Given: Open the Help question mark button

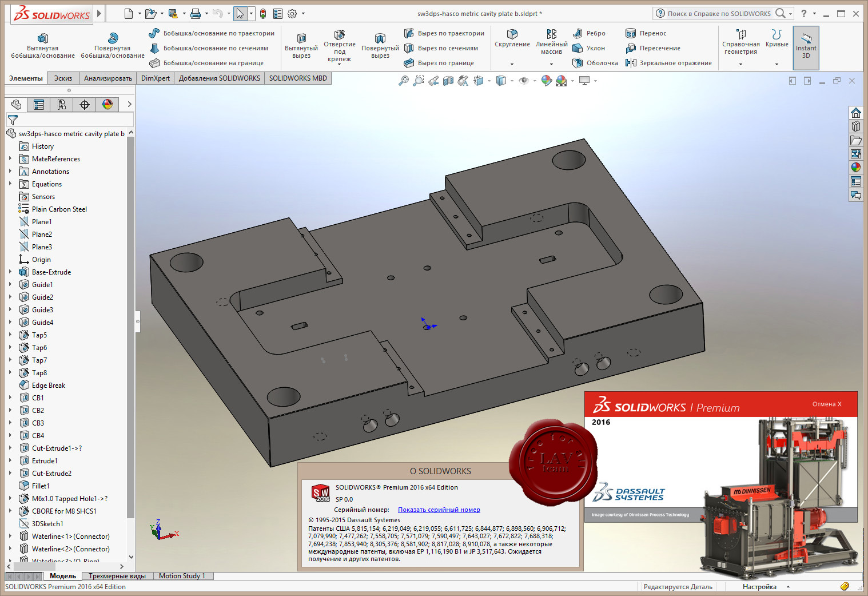Looking at the screenshot, I should pyautogui.click(x=804, y=14).
